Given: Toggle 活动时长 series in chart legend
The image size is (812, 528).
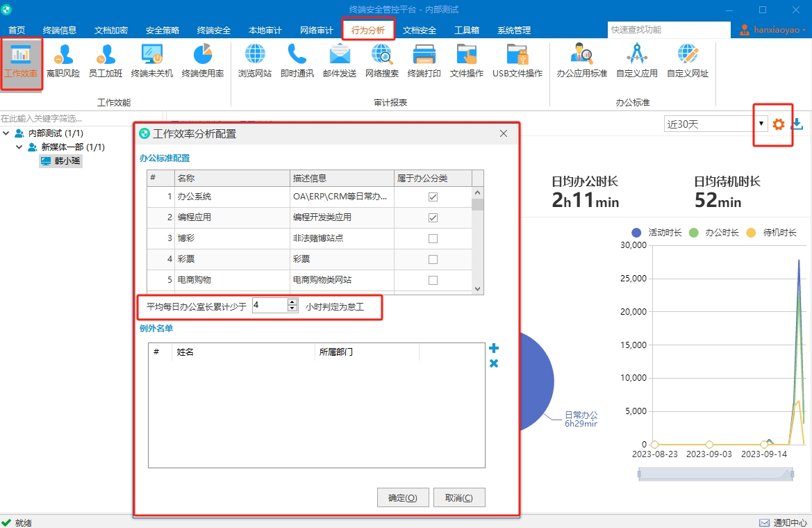Looking at the screenshot, I should pyautogui.click(x=657, y=233).
